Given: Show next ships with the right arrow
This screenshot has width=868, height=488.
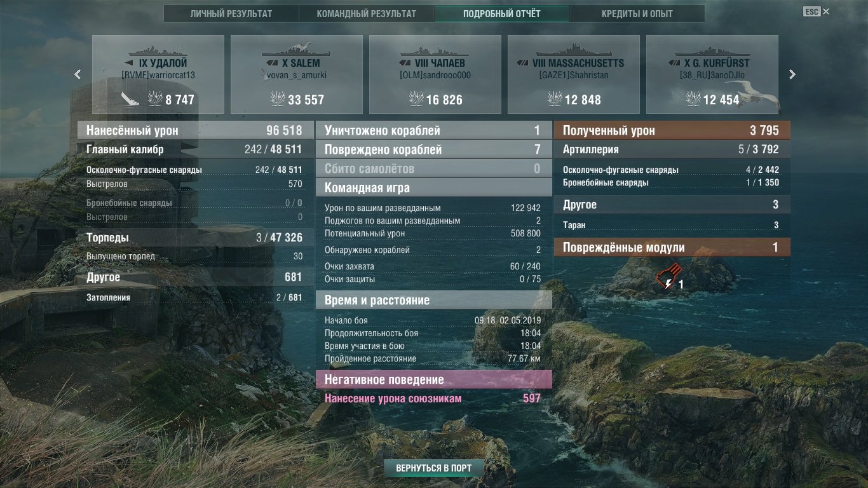Looking at the screenshot, I should (x=792, y=74).
